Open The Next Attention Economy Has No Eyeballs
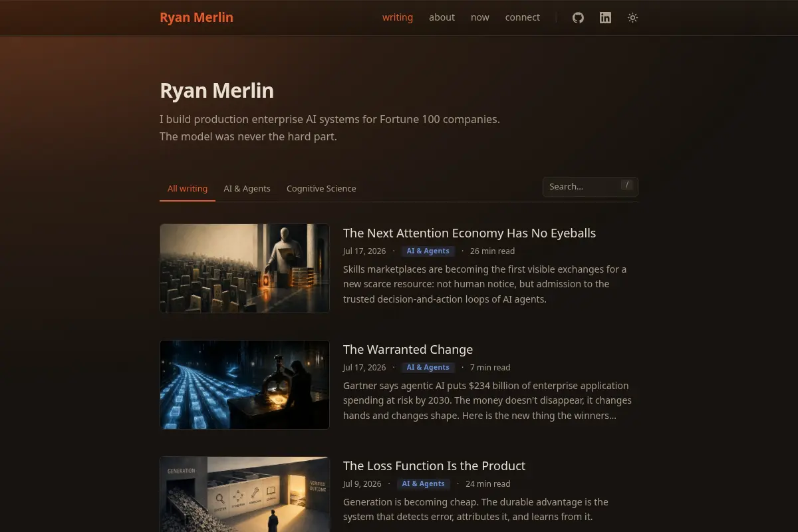 click(x=469, y=233)
